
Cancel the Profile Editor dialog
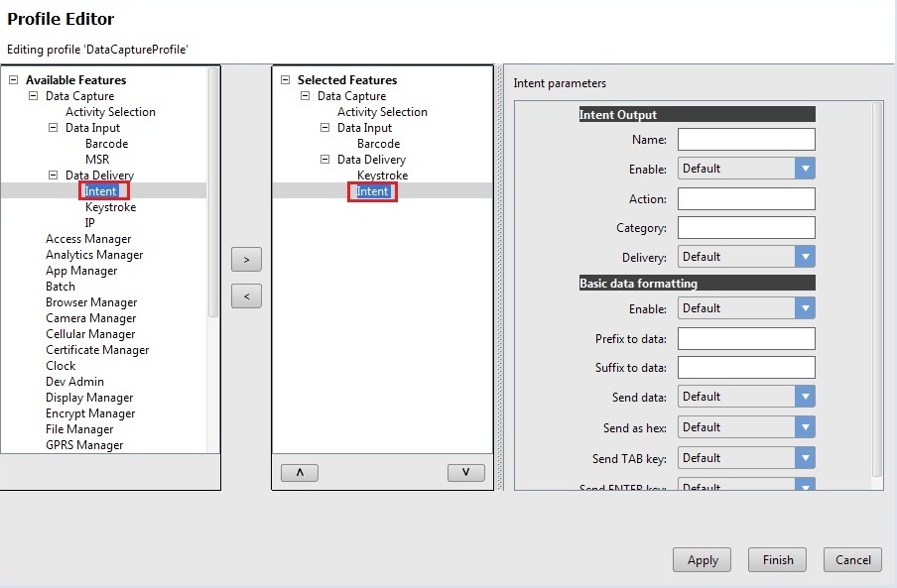pyautogui.click(x=852, y=560)
